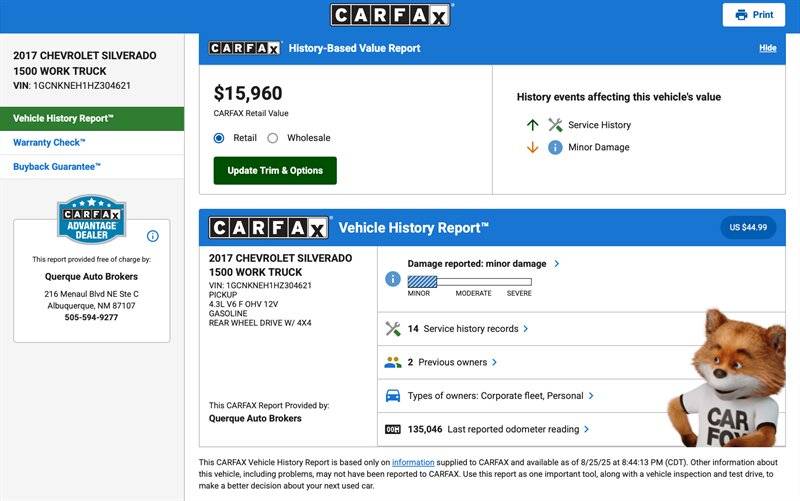Click the blue info icon beside damage reported
This screenshot has width=800, height=501.
(393, 279)
